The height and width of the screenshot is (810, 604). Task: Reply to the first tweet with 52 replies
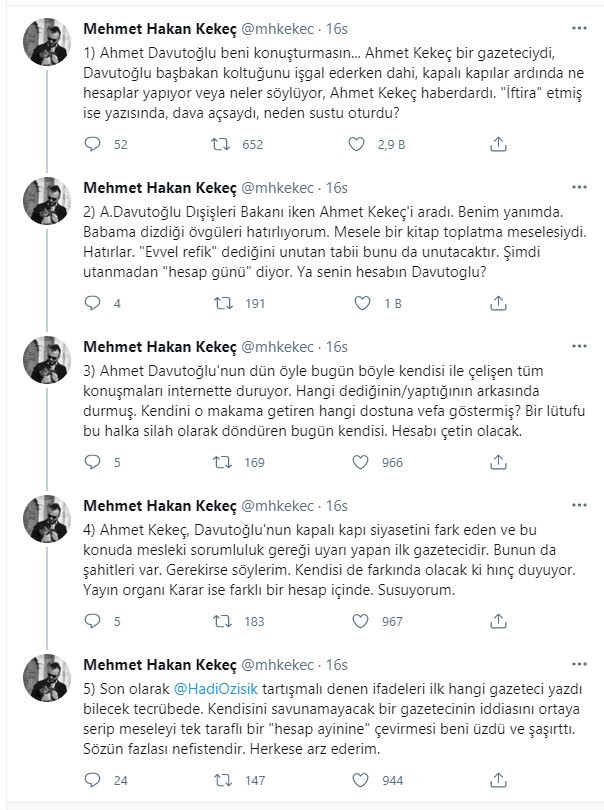(x=92, y=144)
